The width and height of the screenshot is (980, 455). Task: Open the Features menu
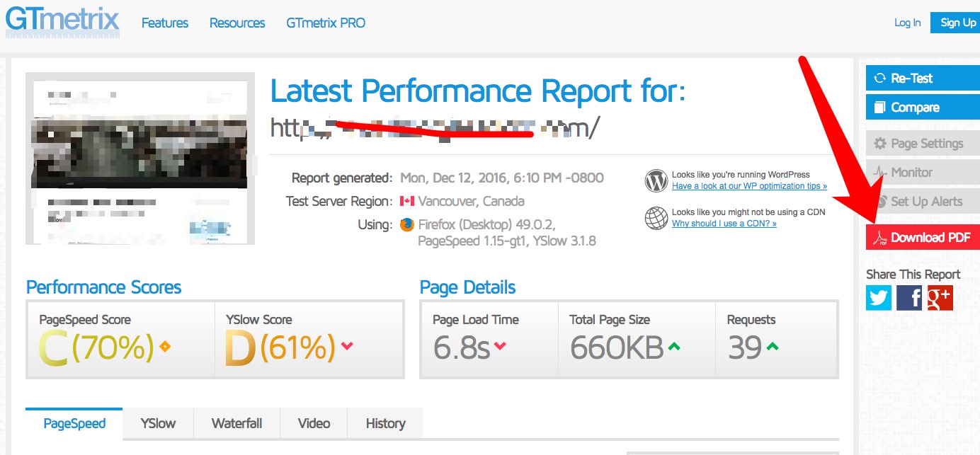(165, 23)
